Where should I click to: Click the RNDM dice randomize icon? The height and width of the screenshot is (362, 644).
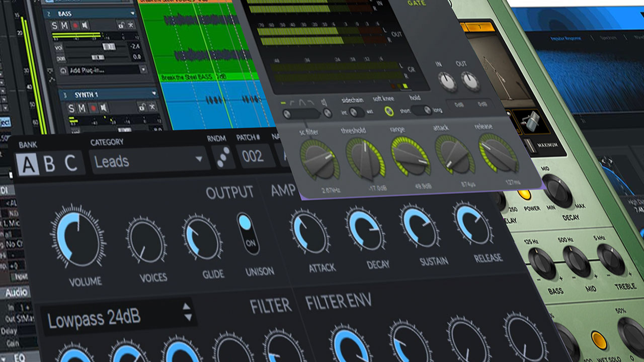coord(221,156)
